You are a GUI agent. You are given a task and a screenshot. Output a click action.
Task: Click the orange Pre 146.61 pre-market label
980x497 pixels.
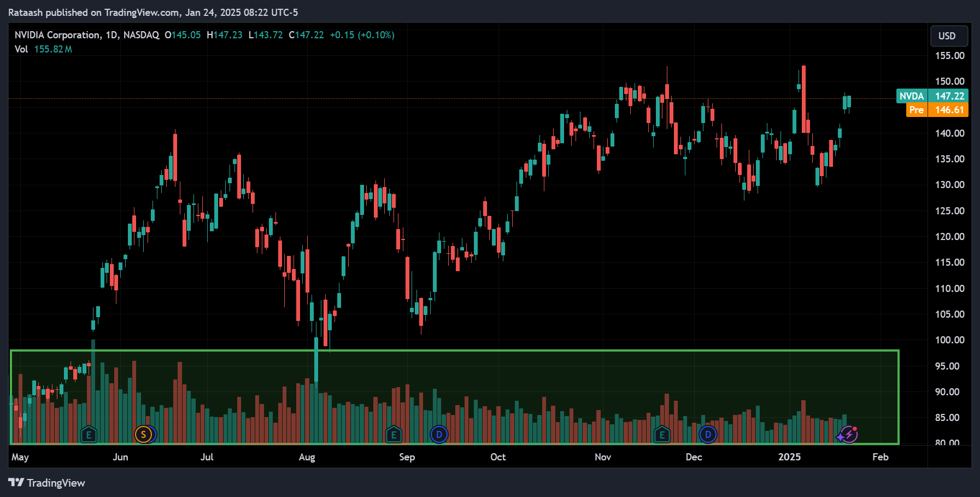937,110
